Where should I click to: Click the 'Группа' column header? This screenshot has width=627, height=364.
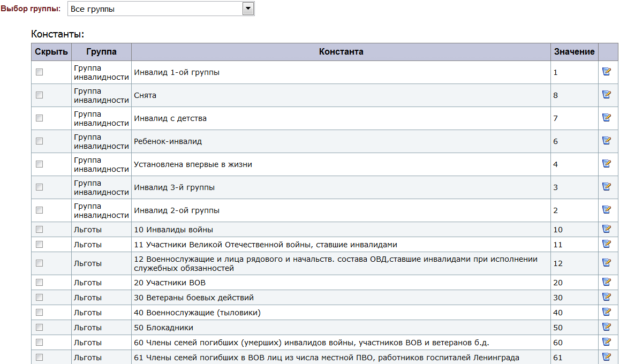[x=101, y=52]
